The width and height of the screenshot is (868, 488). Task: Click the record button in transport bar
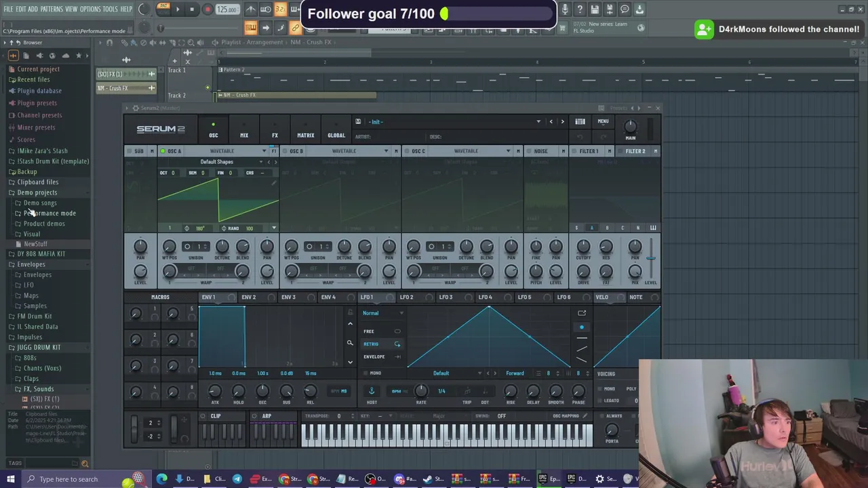click(x=208, y=9)
